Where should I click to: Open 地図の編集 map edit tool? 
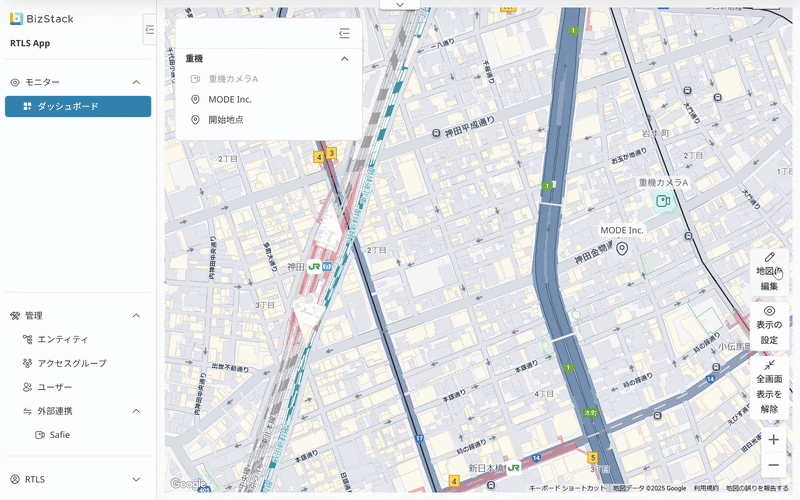pos(769,271)
